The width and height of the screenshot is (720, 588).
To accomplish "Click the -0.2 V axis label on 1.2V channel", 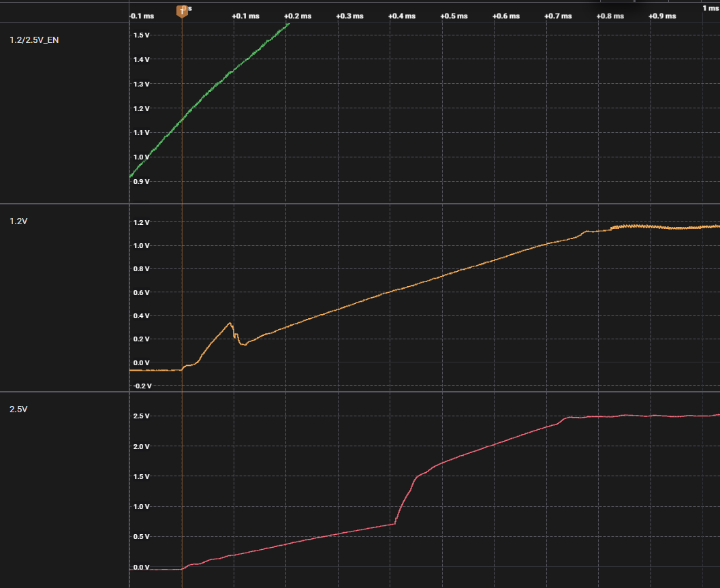I will pyautogui.click(x=142, y=386).
